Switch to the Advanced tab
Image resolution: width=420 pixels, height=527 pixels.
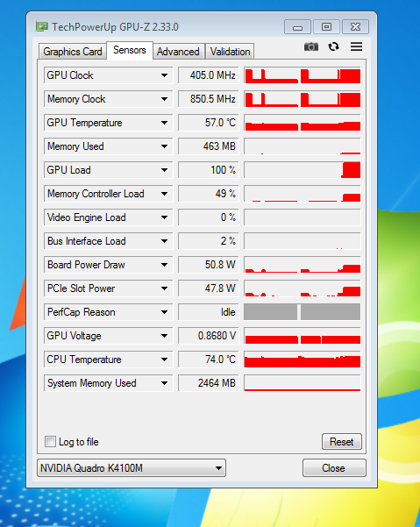tap(178, 52)
